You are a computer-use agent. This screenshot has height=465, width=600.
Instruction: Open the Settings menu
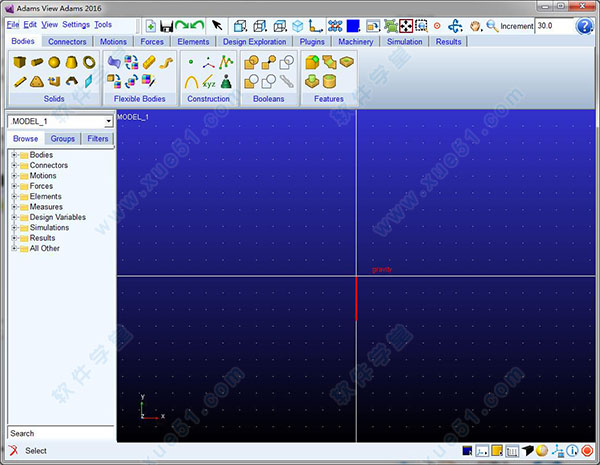click(x=75, y=24)
